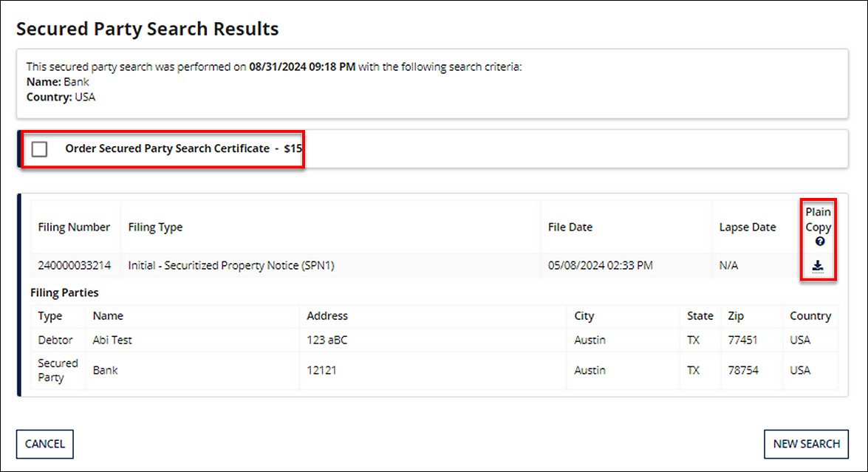Click the File Date column header
The image size is (868, 472).
click(x=570, y=227)
